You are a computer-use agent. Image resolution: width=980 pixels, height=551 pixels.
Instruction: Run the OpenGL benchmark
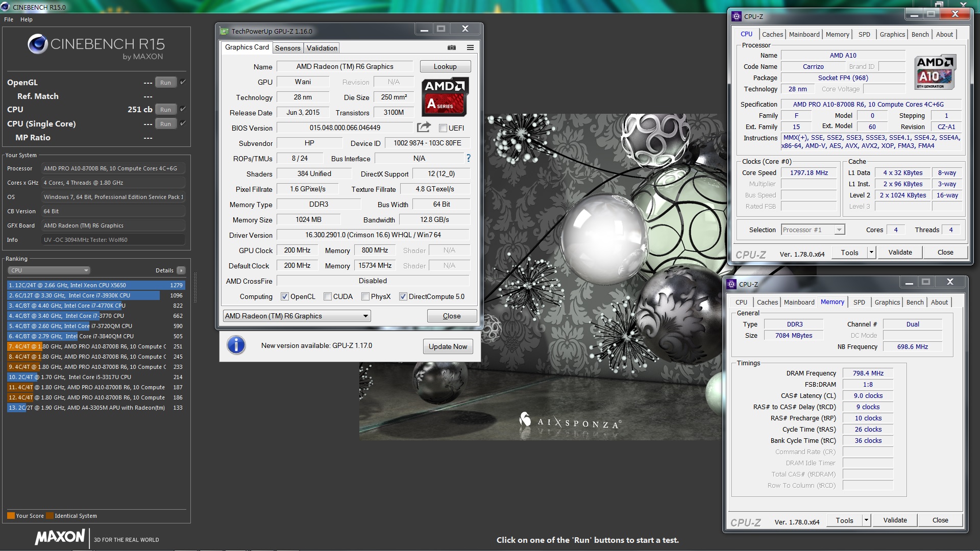166,82
